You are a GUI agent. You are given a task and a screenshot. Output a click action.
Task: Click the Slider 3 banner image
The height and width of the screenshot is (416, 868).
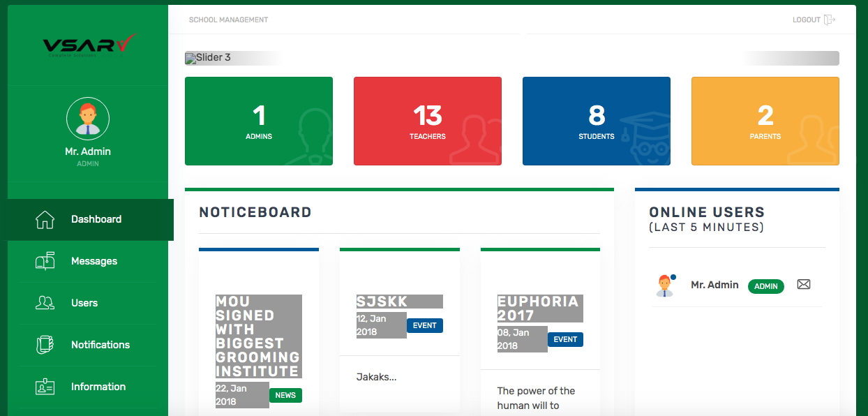(208, 58)
